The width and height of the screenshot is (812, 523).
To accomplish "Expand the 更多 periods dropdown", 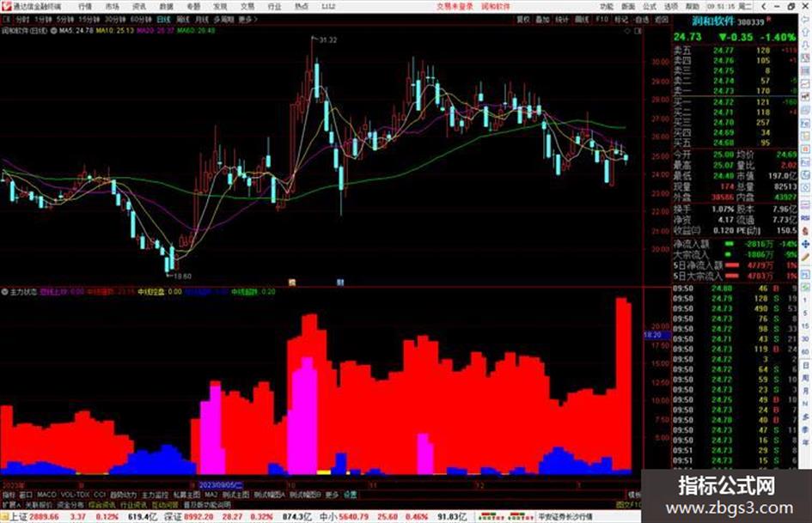I will coord(247,19).
